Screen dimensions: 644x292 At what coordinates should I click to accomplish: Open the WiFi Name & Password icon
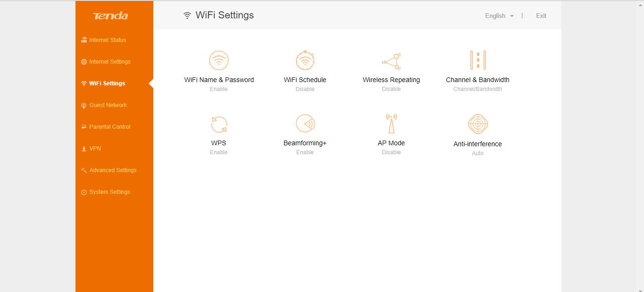219,60
